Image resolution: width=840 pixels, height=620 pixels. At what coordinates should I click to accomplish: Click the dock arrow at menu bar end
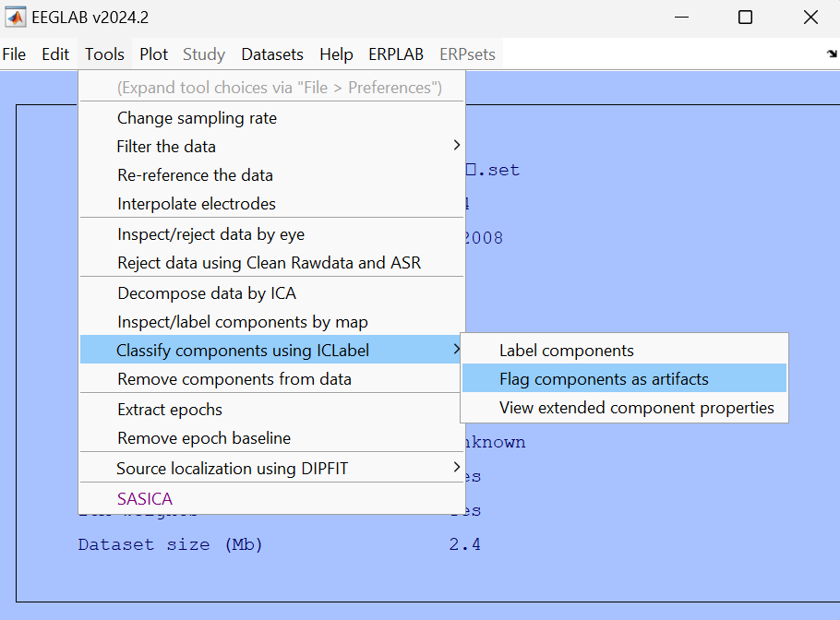pos(832,54)
